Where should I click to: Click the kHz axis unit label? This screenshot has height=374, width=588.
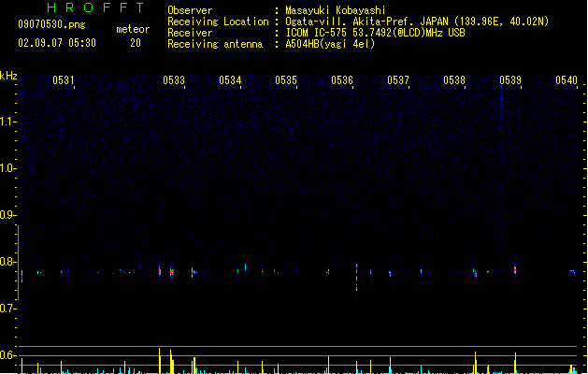(x=8, y=76)
